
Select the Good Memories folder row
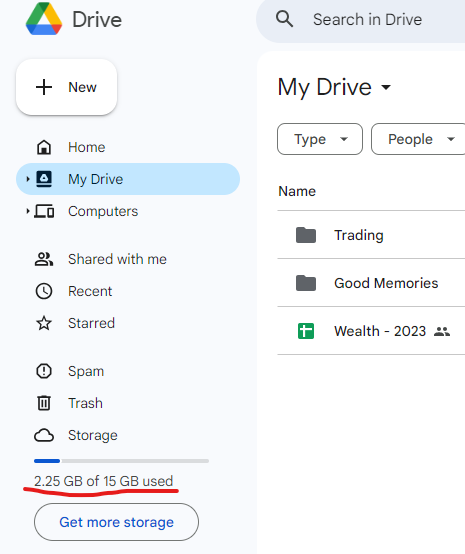pyautogui.click(x=371, y=283)
